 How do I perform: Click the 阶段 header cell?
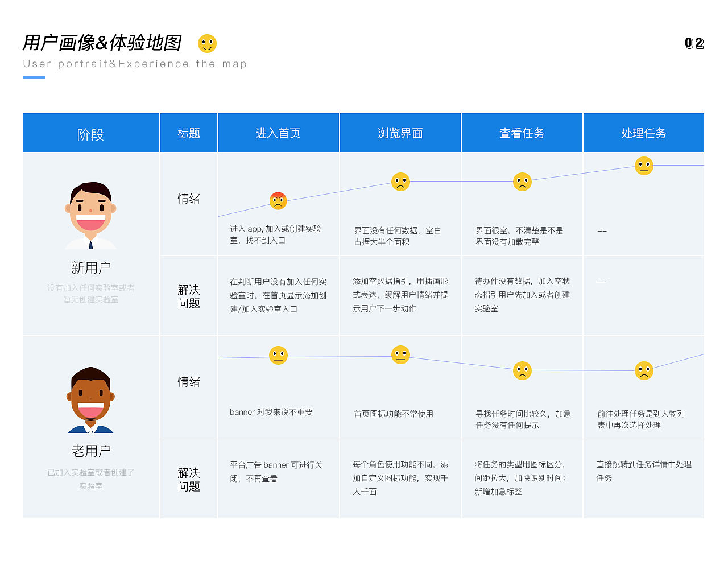(x=90, y=133)
